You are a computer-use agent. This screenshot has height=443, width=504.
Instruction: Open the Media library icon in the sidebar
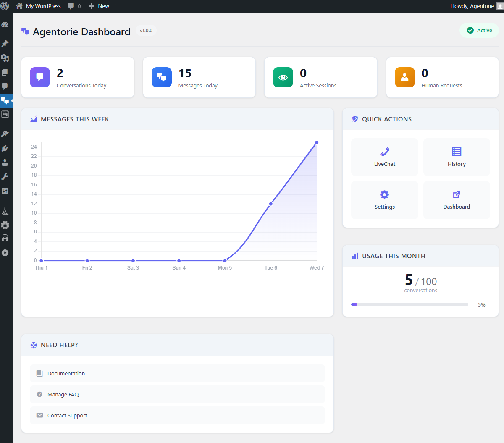point(5,58)
